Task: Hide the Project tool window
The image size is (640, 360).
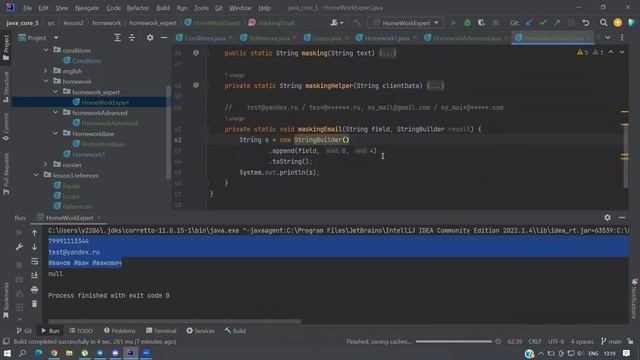Action: [164, 38]
